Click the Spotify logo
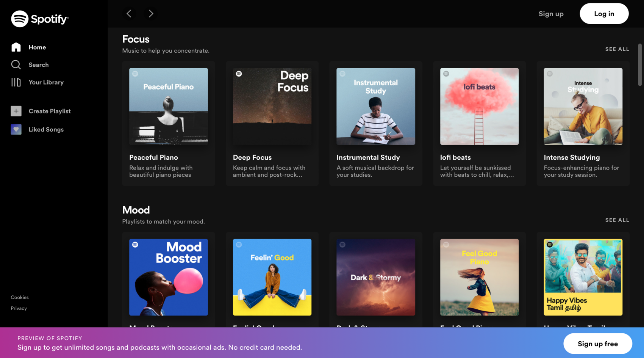 [40, 19]
